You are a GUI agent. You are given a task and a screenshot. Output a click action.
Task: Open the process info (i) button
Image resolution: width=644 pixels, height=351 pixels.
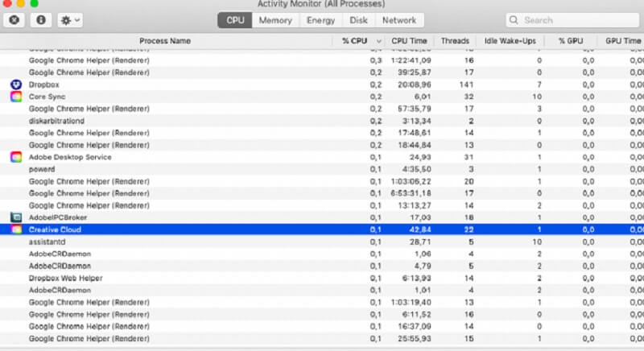pos(41,19)
